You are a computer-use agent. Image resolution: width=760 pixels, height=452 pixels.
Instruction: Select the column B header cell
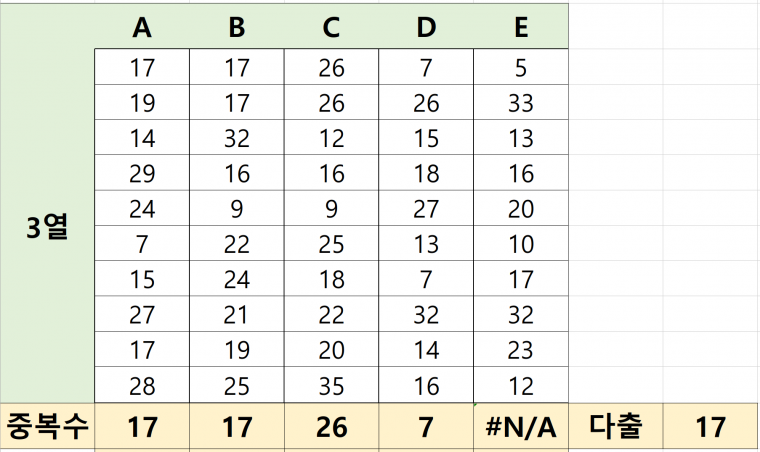click(237, 28)
